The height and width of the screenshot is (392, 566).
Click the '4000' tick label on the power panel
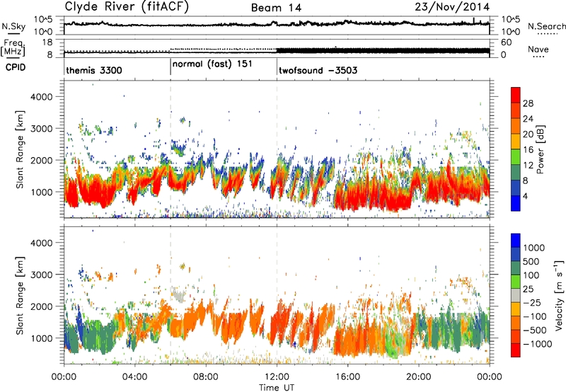click(42, 97)
